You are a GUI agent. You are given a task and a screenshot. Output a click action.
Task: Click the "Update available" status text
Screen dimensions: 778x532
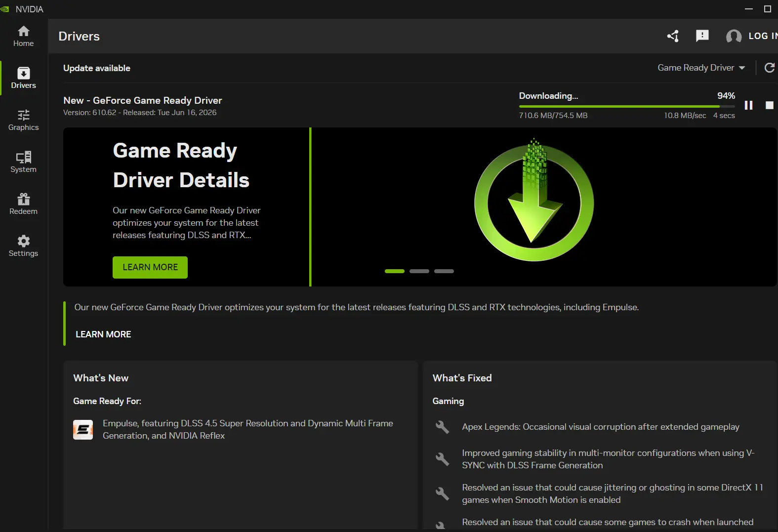coord(97,68)
